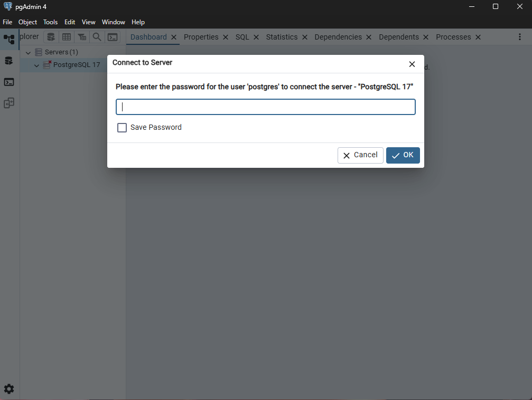532x400 pixels.
Task: Close the Dependencies tab
Action: pyautogui.click(x=369, y=37)
